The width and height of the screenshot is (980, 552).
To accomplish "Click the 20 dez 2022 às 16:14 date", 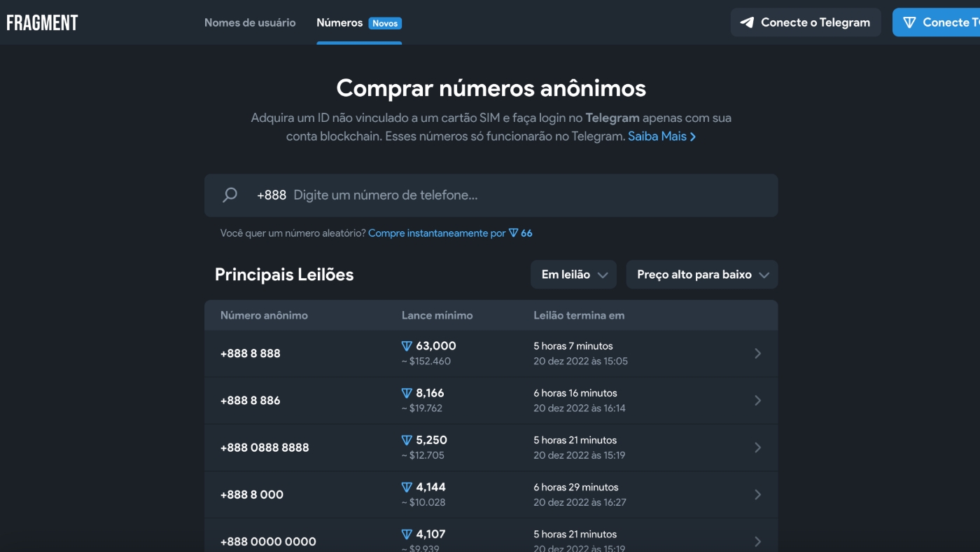I will click(580, 408).
